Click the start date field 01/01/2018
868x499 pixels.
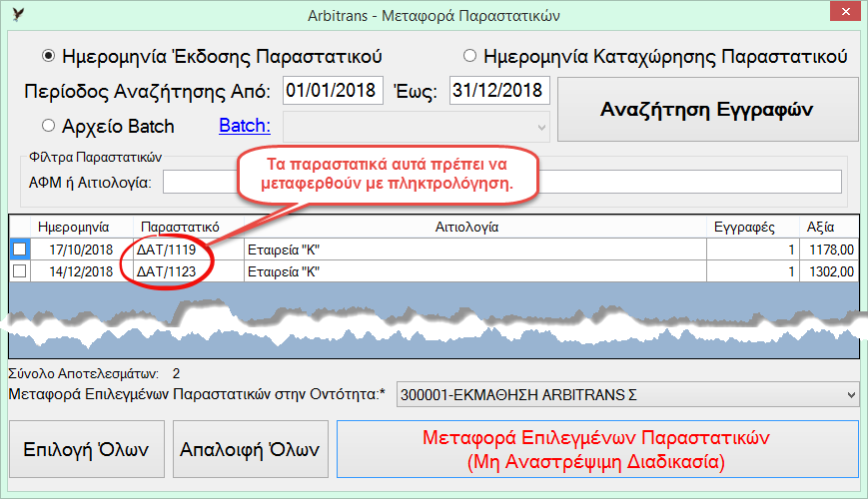tap(333, 90)
